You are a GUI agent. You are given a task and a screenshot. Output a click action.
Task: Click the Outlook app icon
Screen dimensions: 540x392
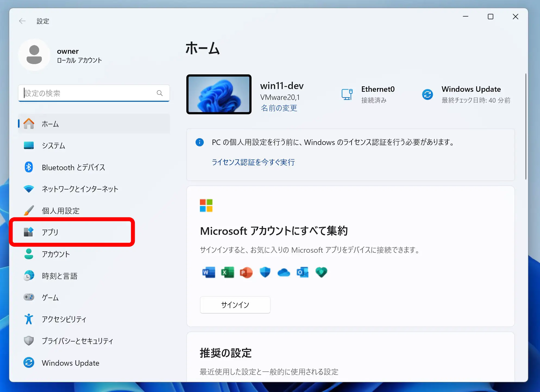tap(303, 272)
